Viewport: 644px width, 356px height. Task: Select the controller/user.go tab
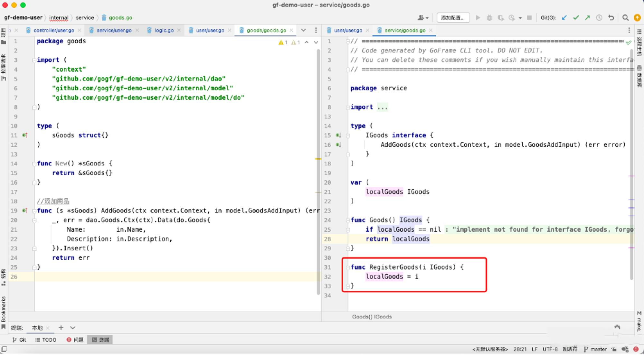pos(52,30)
